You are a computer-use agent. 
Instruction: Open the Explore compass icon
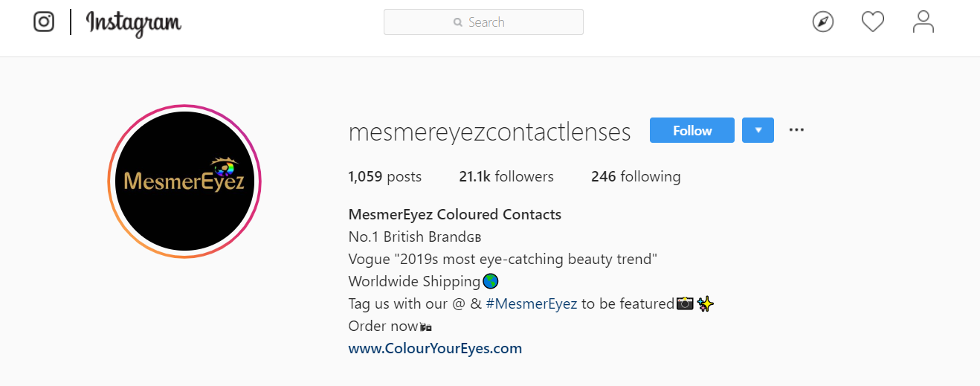tap(822, 22)
